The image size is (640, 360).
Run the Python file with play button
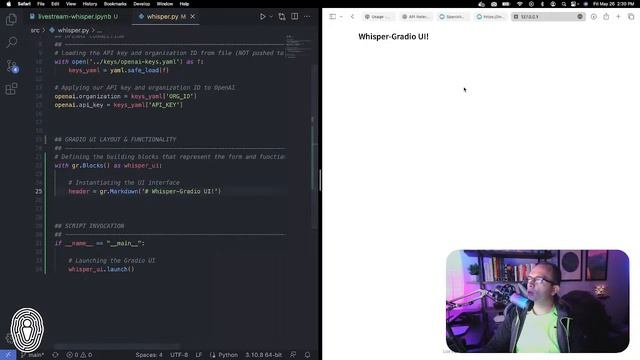coord(262,17)
